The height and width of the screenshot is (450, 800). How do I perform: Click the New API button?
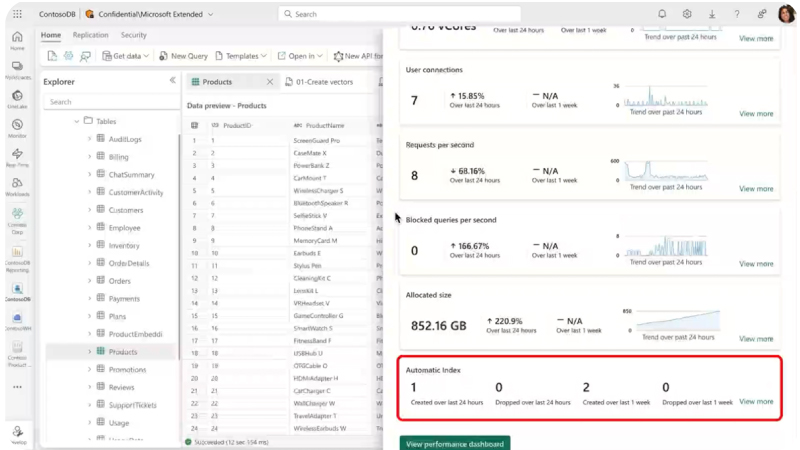point(358,56)
